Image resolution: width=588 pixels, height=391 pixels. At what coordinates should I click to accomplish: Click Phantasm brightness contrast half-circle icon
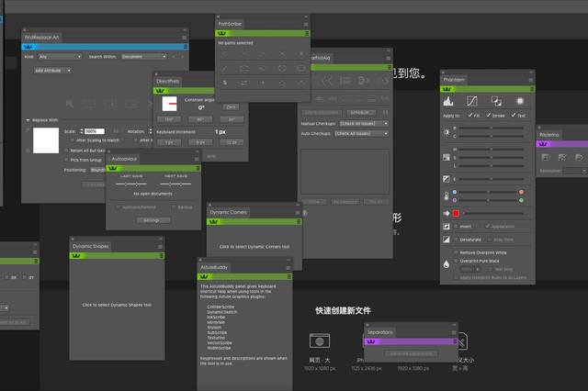click(447, 132)
